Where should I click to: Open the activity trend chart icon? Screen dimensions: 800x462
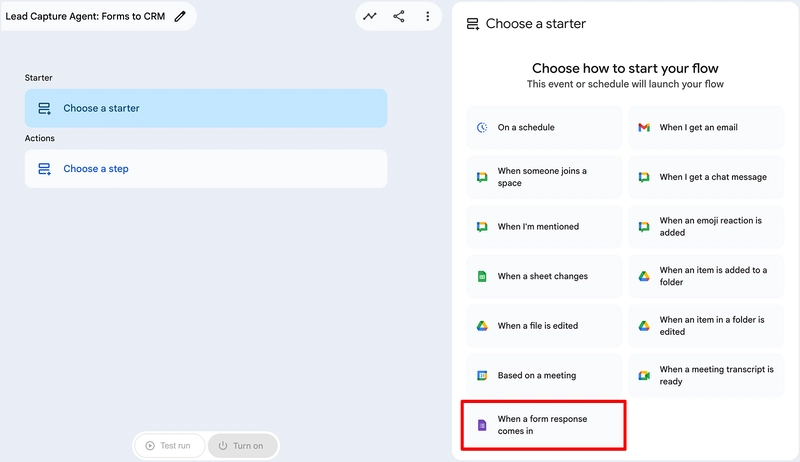click(371, 16)
